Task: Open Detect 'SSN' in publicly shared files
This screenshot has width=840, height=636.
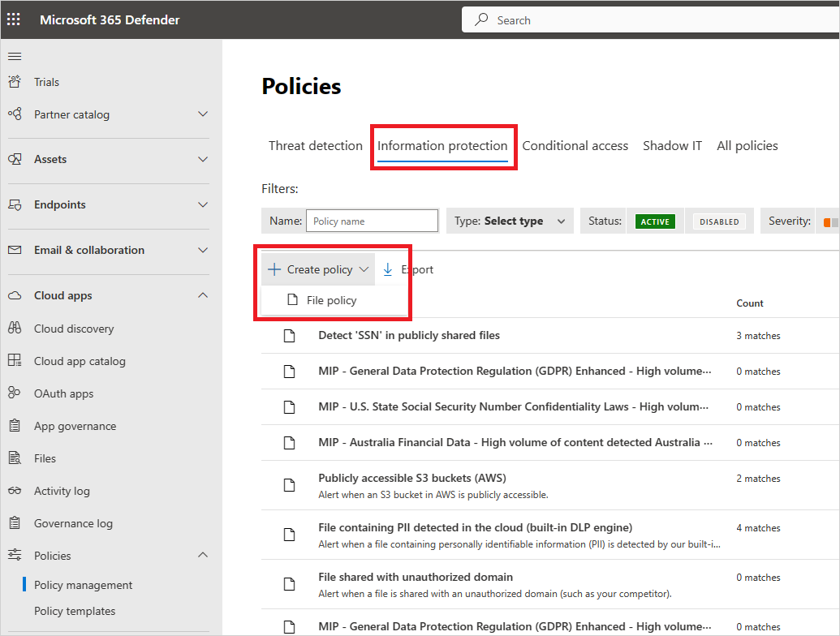Action: pos(408,335)
